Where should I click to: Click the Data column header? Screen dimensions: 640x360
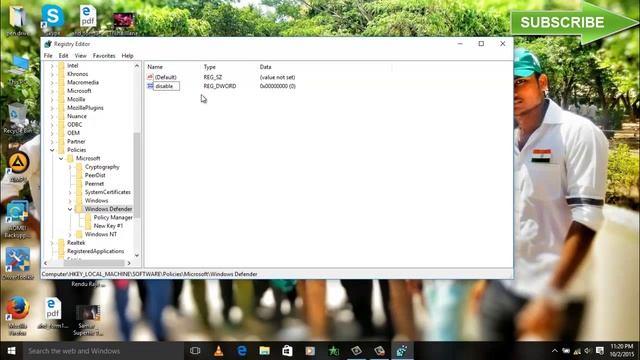click(265, 67)
